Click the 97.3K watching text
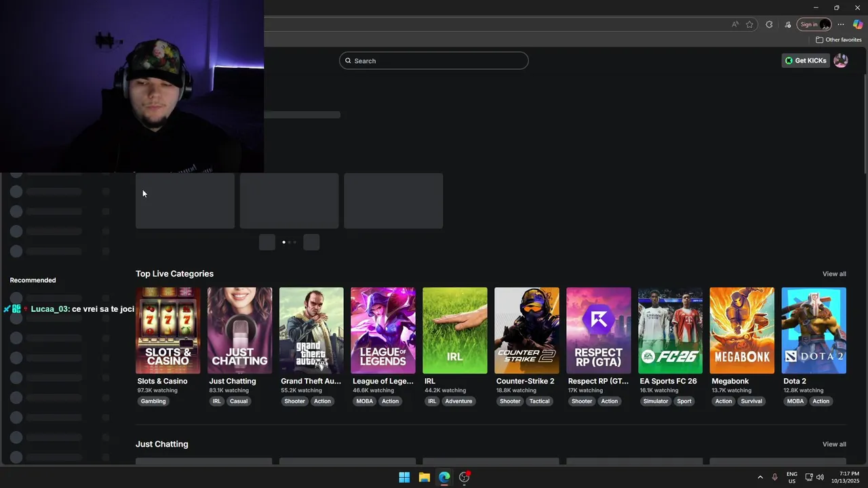Image resolution: width=868 pixels, height=488 pixels. click(157, 390)
